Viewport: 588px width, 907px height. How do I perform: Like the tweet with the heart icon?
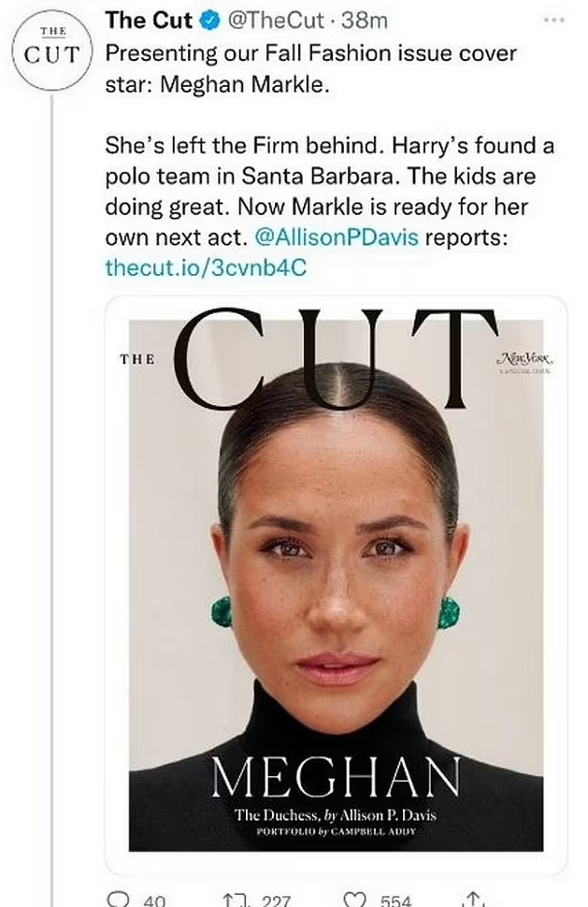pos(356,900)
